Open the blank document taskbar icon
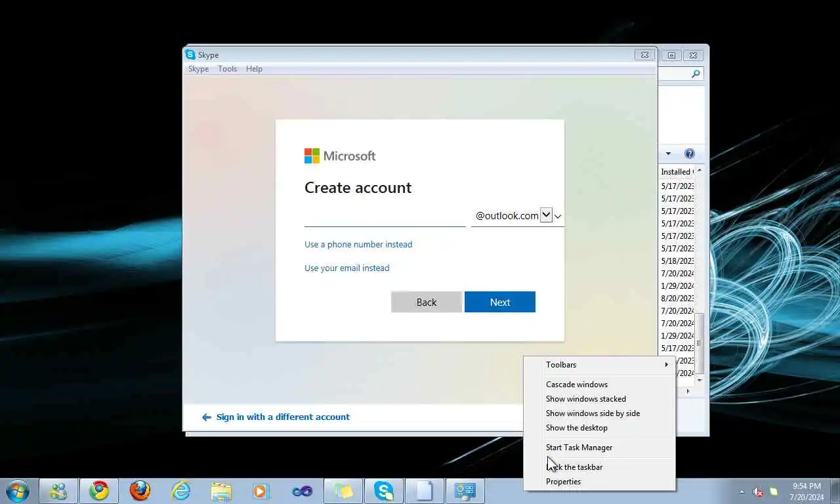Screen dimensions: 840x504 [424, 491]
